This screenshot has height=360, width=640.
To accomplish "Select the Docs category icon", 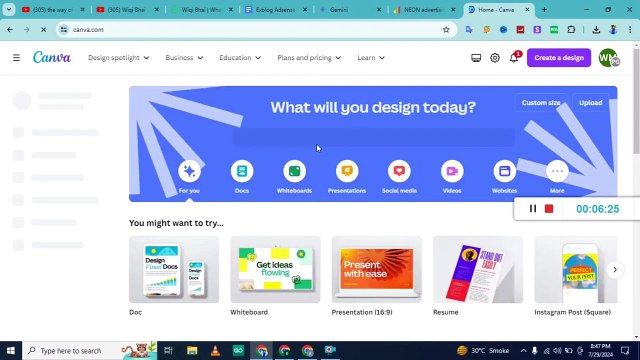I will click(x=242, y=171).
